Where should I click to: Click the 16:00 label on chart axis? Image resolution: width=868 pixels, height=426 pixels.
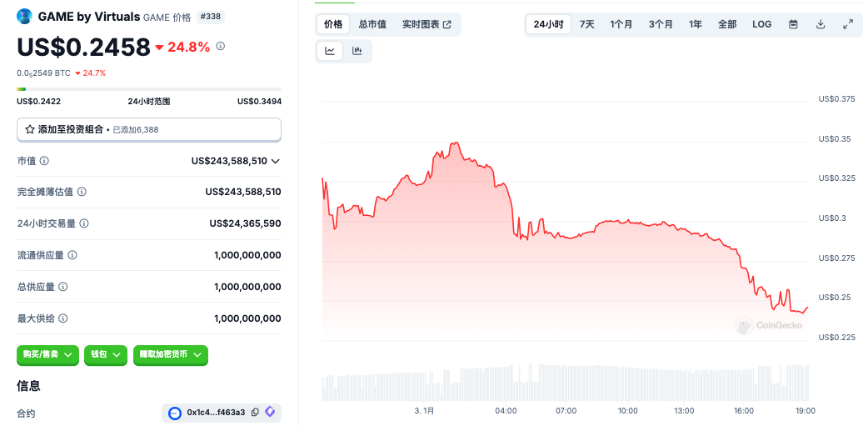[743, 411]
